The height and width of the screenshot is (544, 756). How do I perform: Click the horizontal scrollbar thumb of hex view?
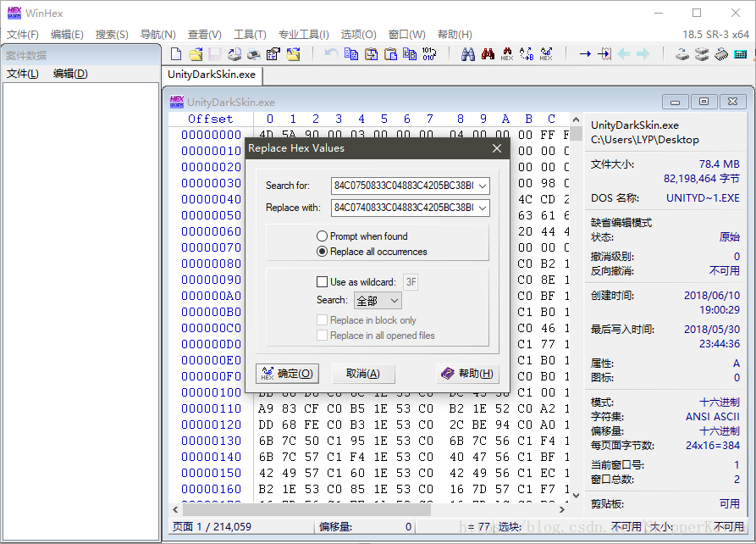tap(307, 509)
